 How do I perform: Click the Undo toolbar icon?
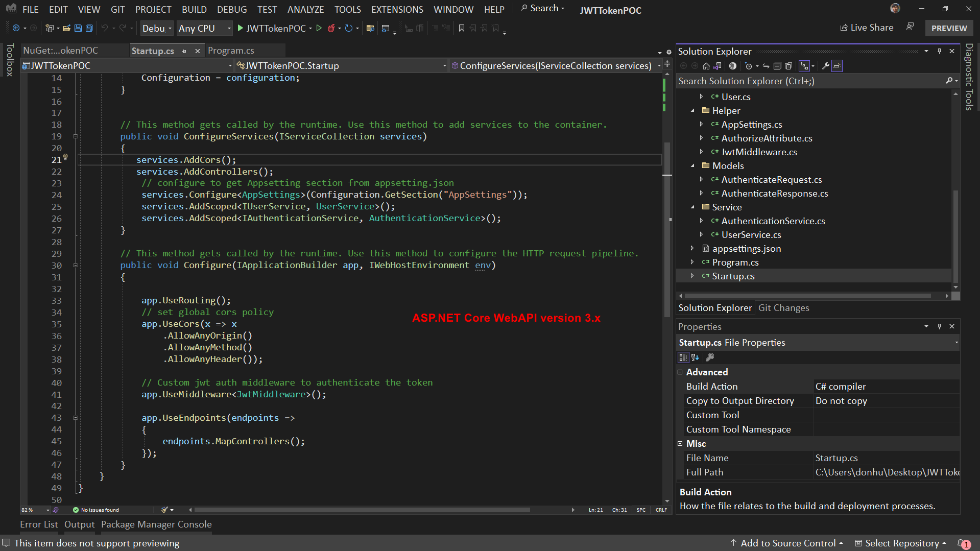coord(106,28)
